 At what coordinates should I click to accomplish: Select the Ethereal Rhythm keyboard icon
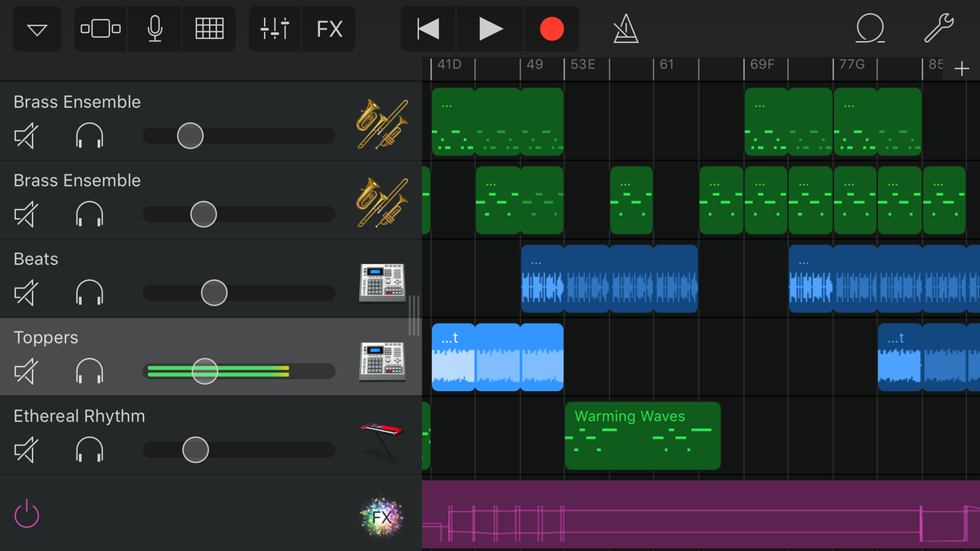click(381, 440)
